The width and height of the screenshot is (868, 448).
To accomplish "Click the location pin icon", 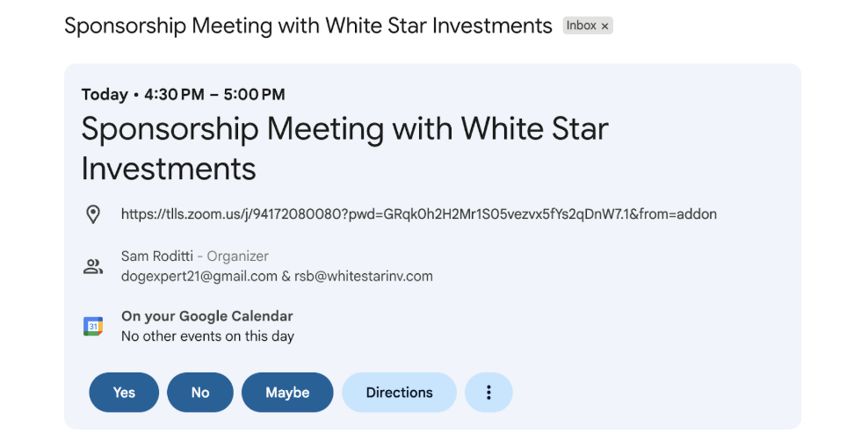I will pyautogui.click(x=93, y=214).
